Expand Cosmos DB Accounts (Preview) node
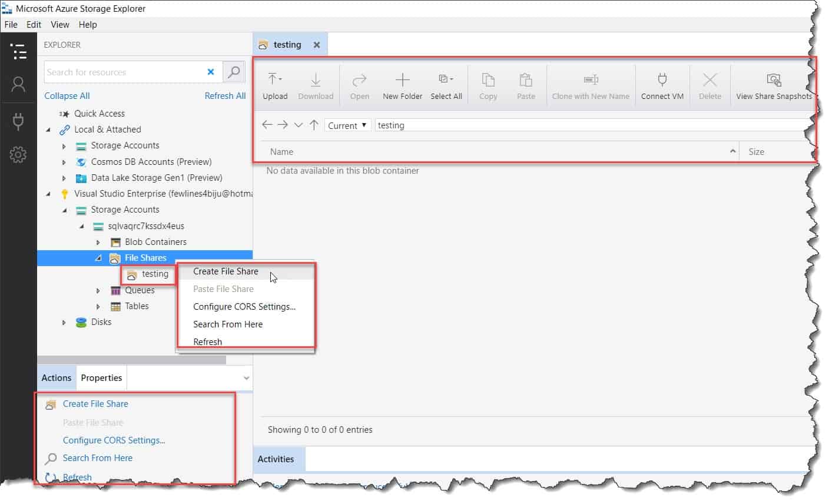Viewport: 832px width, 504px height. pos(64,162)
